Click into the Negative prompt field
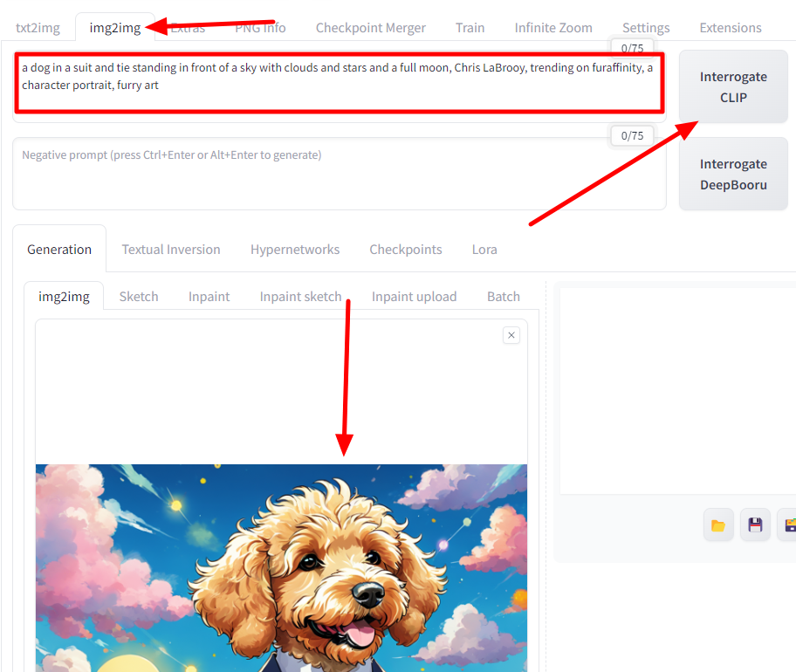This screenshot has height=672, width=796. click(x=340, y=174)
